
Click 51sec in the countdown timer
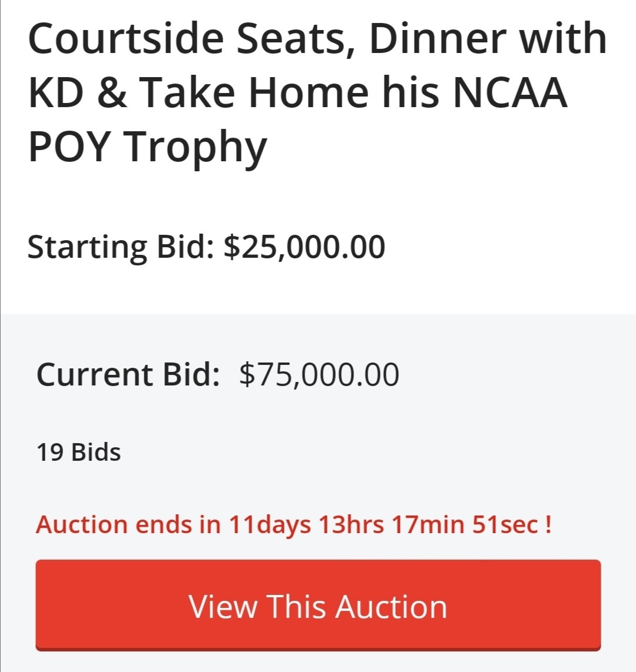(505, 524)
